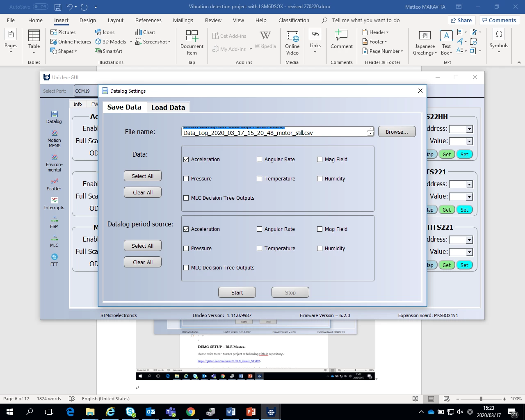Toggle AutoSave switch in Word
525x420 pixels.
pyautogui.click(x=40, y=7)
